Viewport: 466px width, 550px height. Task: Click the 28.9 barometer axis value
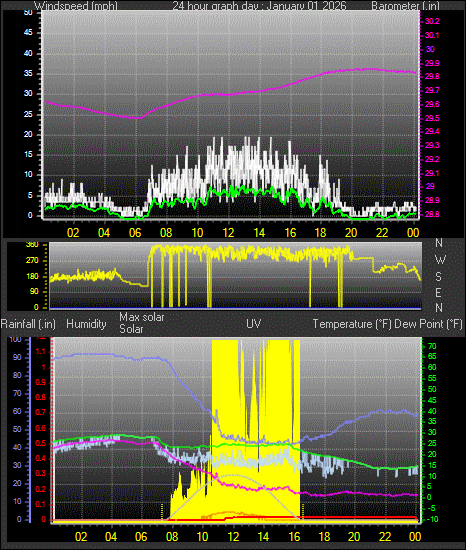point(432,200)
